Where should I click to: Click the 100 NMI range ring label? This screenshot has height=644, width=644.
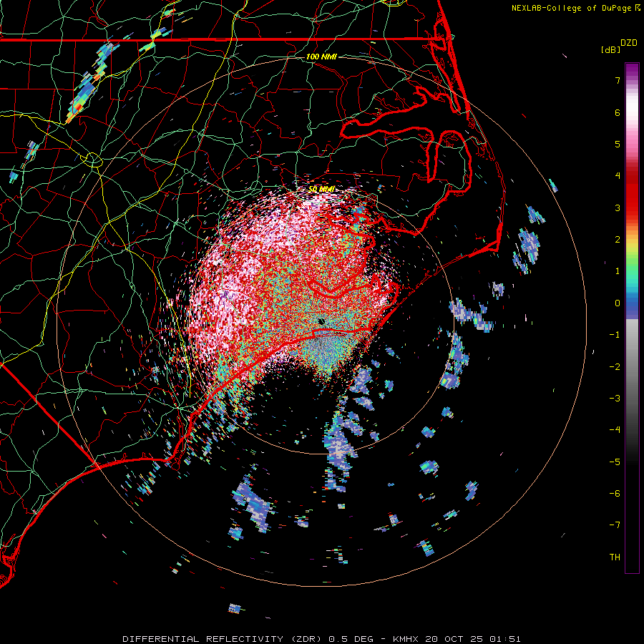(x=321, y=57)
